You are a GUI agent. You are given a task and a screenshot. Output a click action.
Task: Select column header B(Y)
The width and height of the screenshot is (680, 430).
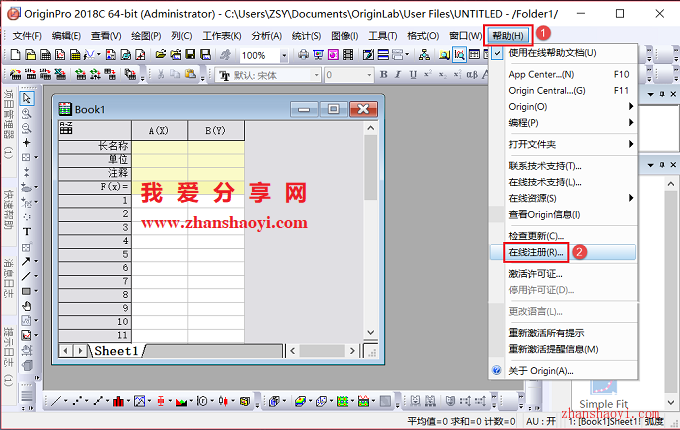point(216,130)
